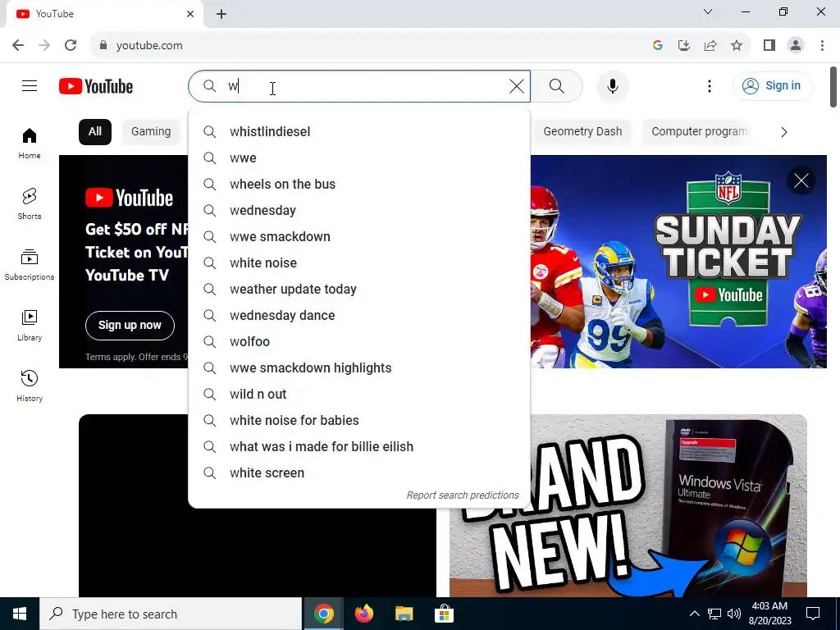Viewport: 840px width, 630px height.
Task: Open the volume control in tray
Action: point(734,614)
